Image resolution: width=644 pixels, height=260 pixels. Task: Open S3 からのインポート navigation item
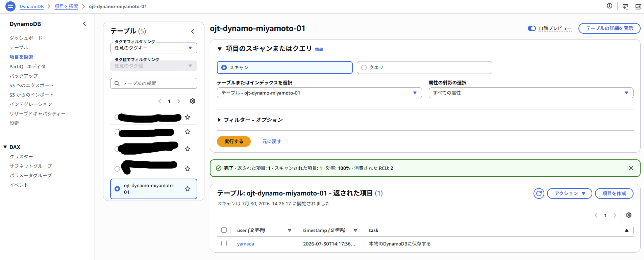(31, 95)
